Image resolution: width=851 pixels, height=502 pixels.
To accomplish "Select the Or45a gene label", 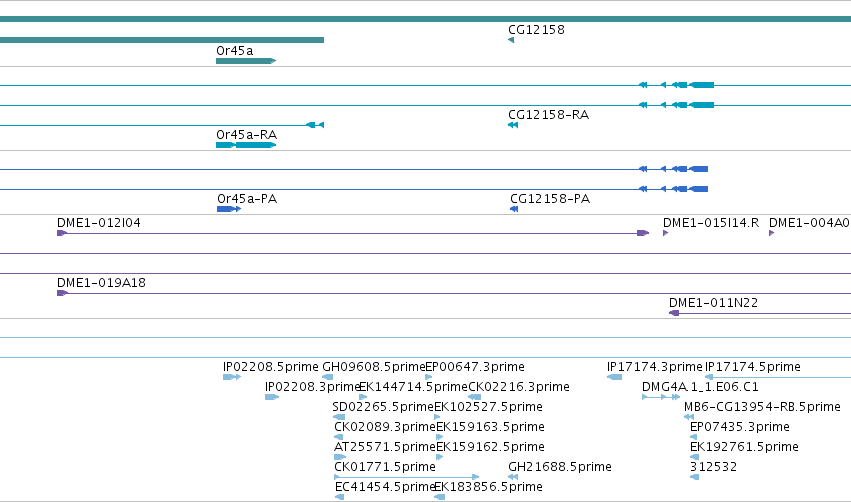I will coord(234,50).
